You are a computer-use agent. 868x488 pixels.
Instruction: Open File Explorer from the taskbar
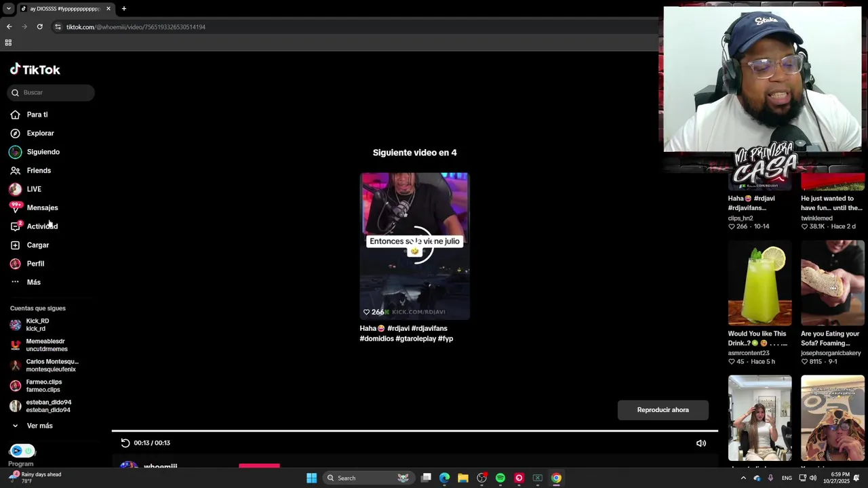click(x=463, y=478)
